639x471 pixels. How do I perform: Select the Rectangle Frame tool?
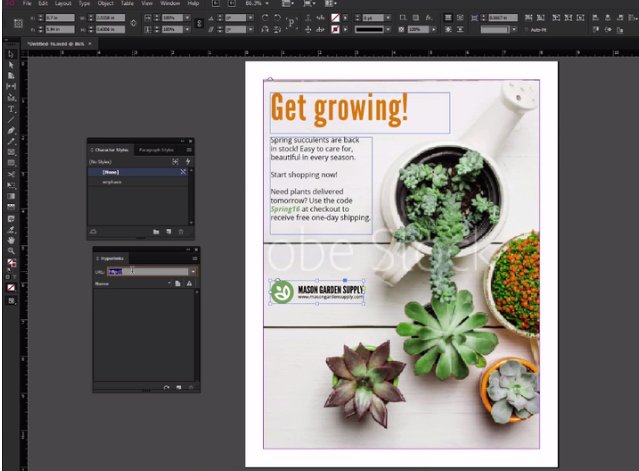point(11,152)
